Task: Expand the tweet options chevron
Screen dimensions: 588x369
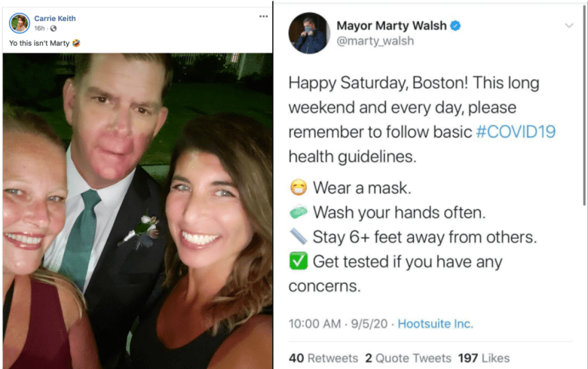Action: (x=569, y=26)
